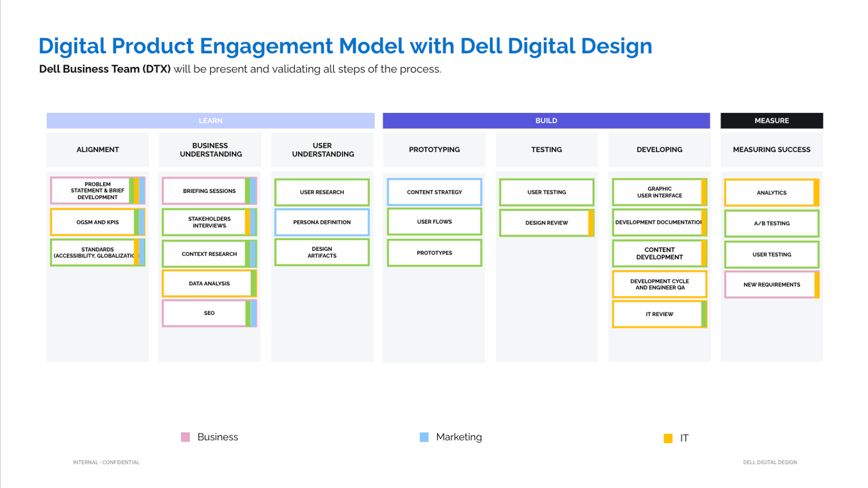Image resolution: width=868 pixels, height=488 pixels.
Task: Select the "BUILD" phase header bar
Action: (546, 121)
